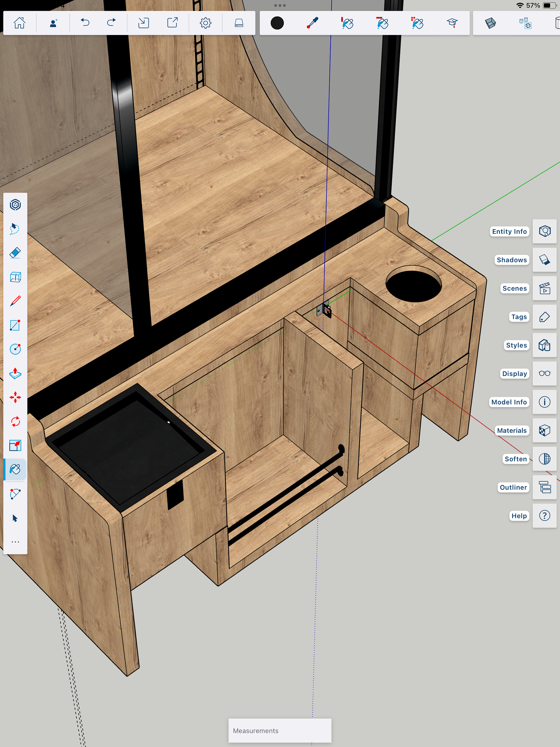Select the Push/Pull tool
The width and height of the screenshot is (560, 747).
15,373
